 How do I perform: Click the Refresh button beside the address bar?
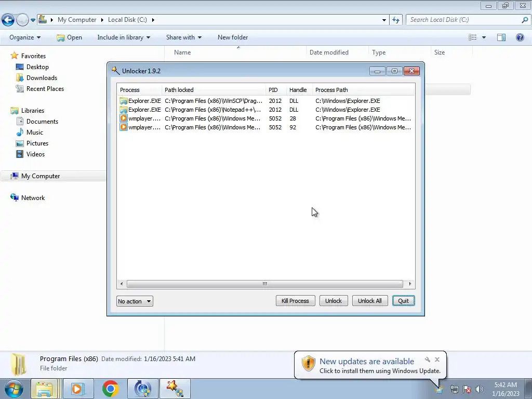[x=396, y=20]
